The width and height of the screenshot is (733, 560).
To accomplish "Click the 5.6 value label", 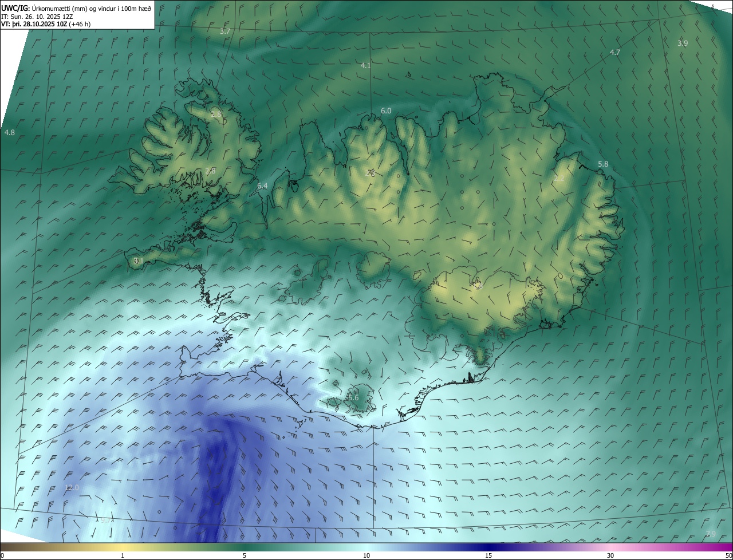I will click(353, 398).
